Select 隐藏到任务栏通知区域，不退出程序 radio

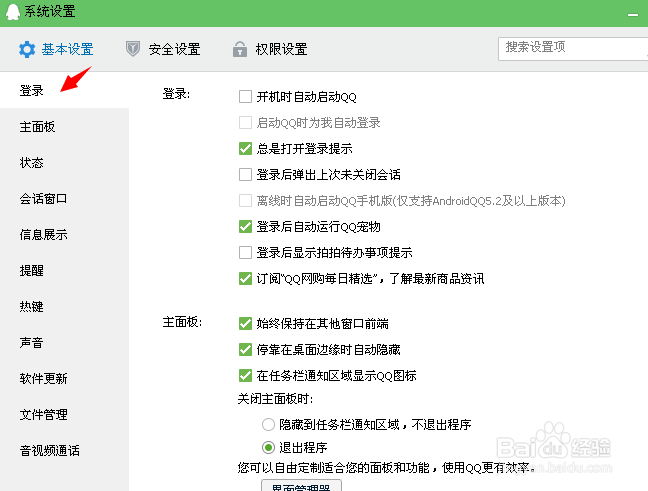(268, 424)
